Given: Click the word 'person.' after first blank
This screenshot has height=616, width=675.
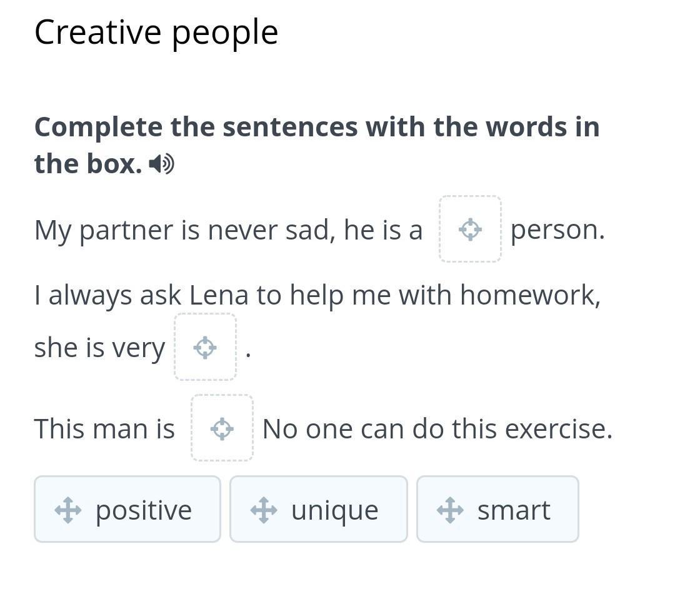Looking at the screenshot, I should pos(557,230).
